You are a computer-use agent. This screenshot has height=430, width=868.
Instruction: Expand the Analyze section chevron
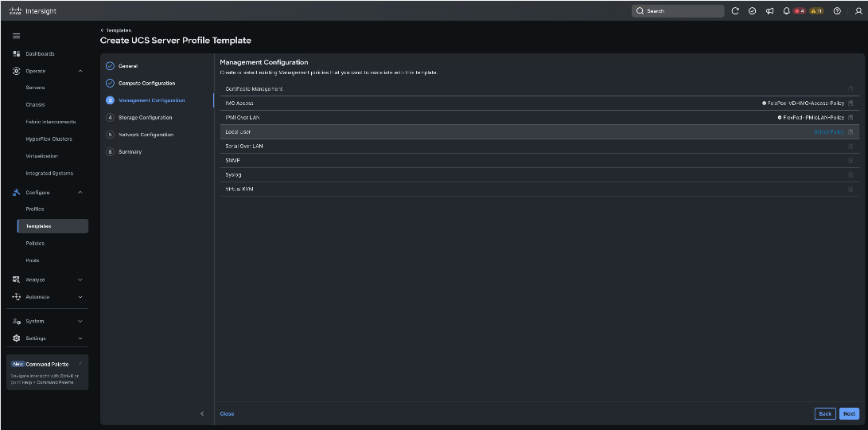(x=80, y=279)
